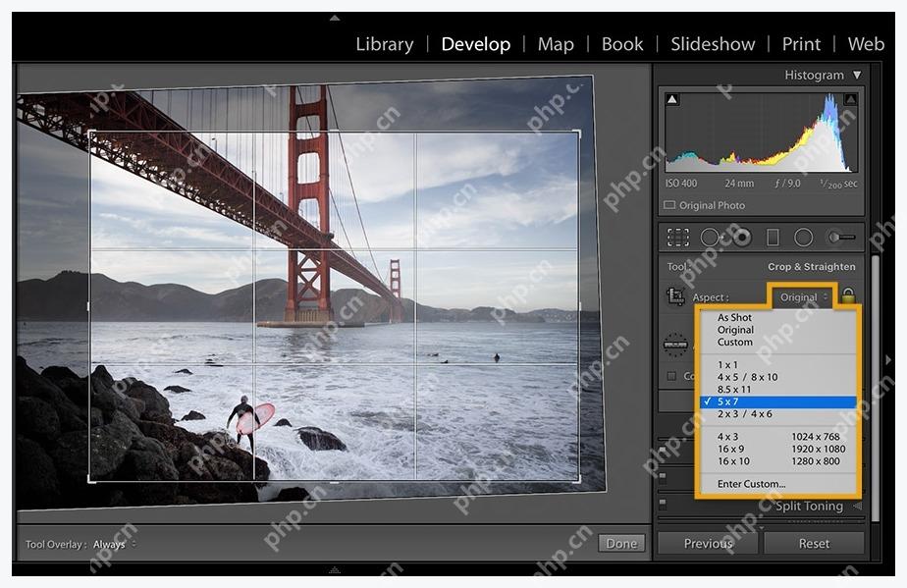907x588 pixels.
Task: Collapse the right panel with side arrow
Action: click(x=888, y=359)
